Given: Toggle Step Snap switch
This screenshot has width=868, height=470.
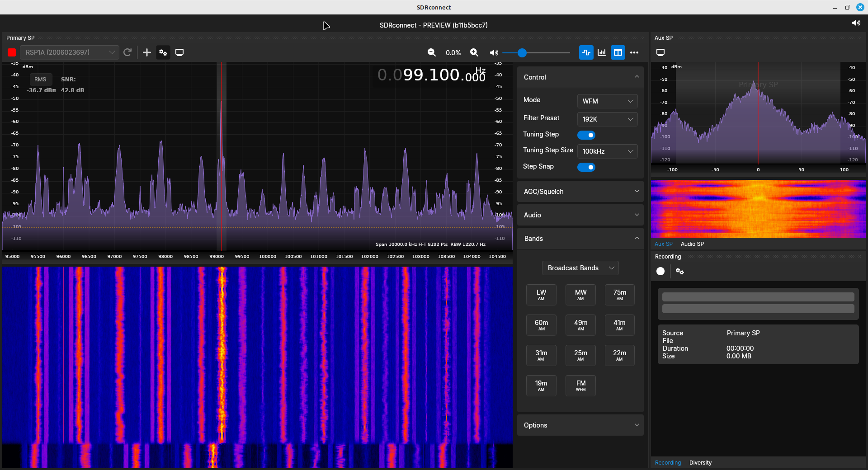Looking at the screenshot, I should click(x=586, y=167).
